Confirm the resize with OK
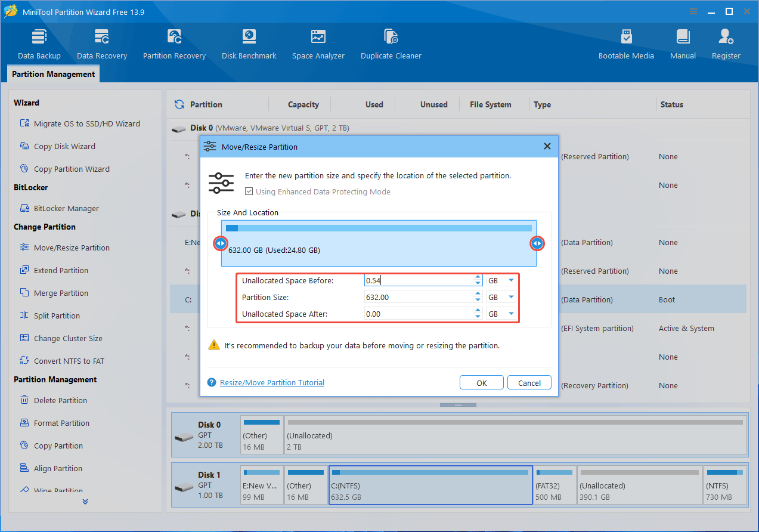 point(482,383)
